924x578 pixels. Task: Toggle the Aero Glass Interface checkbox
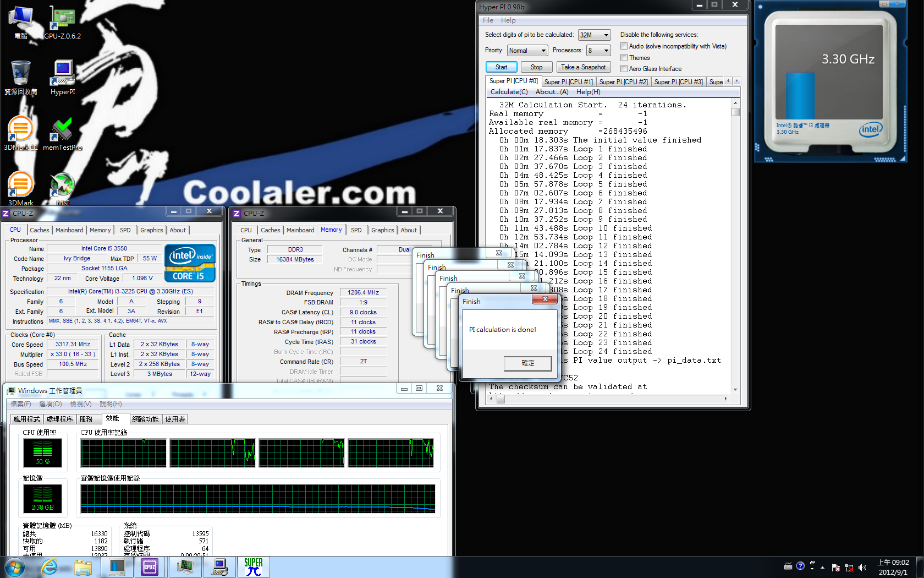pyautogui.click(x=624, y=69)
